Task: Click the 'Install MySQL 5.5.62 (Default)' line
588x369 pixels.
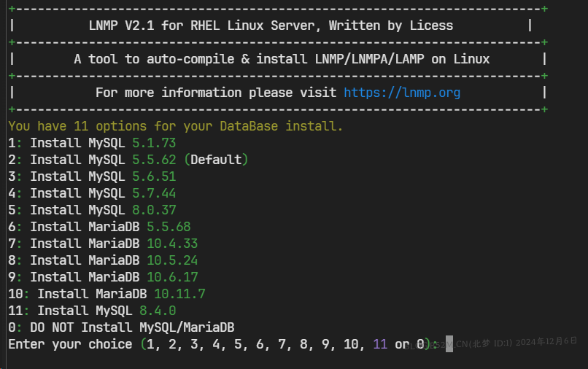Action: coord(128,160)
